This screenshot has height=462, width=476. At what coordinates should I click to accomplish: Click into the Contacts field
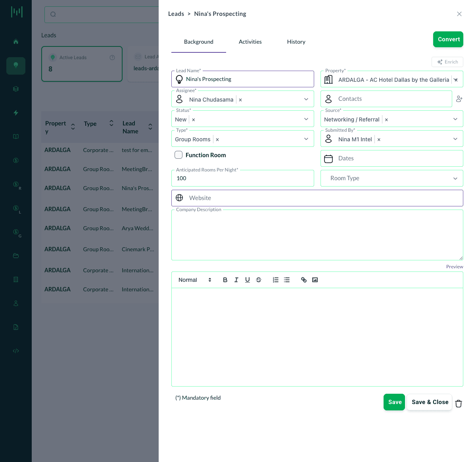coord(386,99)
